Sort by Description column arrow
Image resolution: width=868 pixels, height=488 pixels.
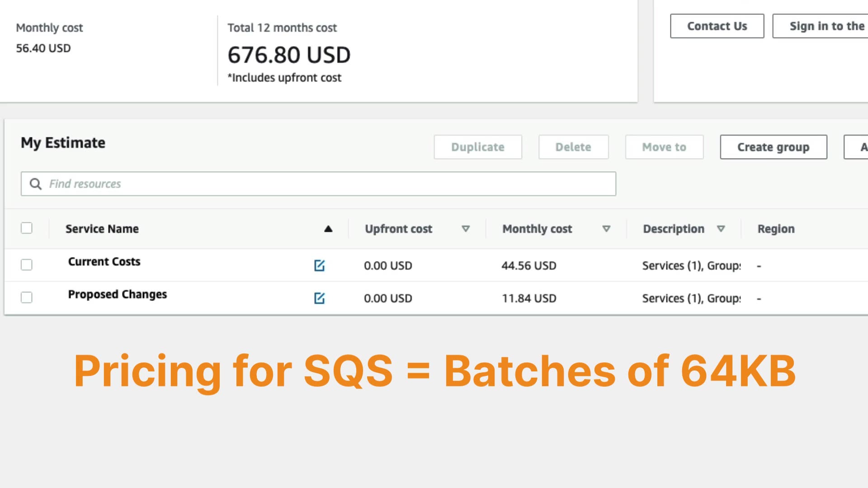tap(721, 229)
